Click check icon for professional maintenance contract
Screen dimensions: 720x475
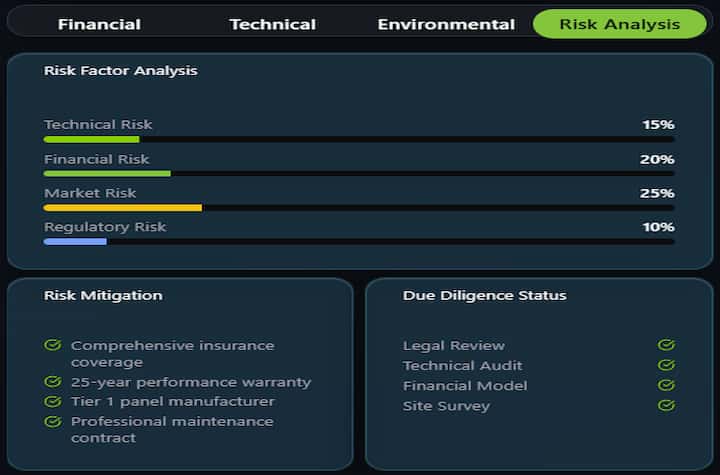[53, 421]
